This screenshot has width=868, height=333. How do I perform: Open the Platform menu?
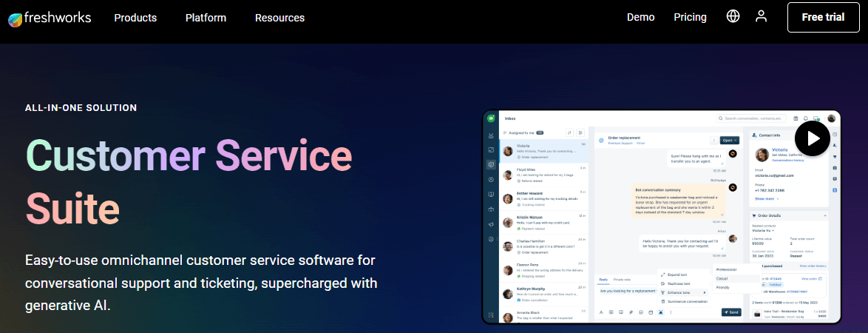coord(206,17)
